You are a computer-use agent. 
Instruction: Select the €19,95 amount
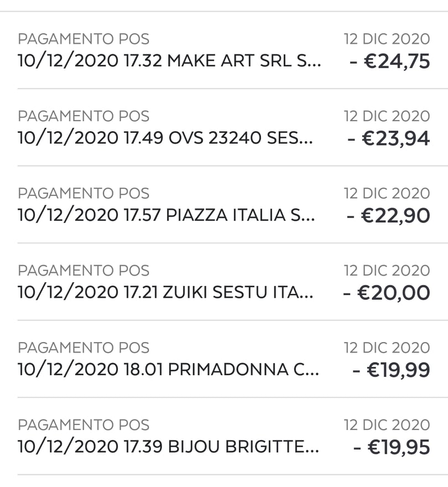tap(391, 447)
